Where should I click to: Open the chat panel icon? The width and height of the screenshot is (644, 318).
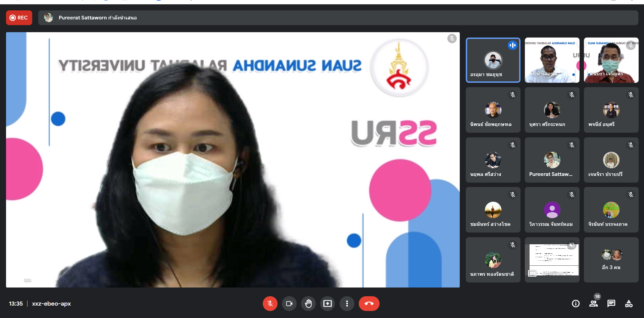611,304
